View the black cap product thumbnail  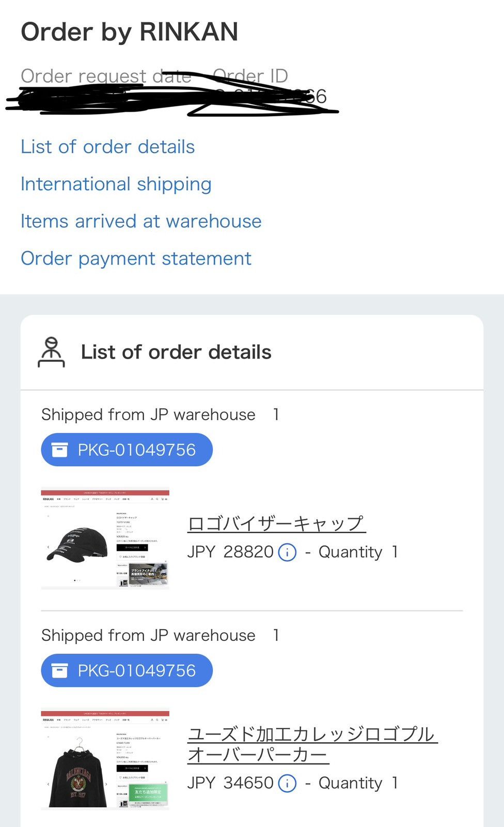105,538
